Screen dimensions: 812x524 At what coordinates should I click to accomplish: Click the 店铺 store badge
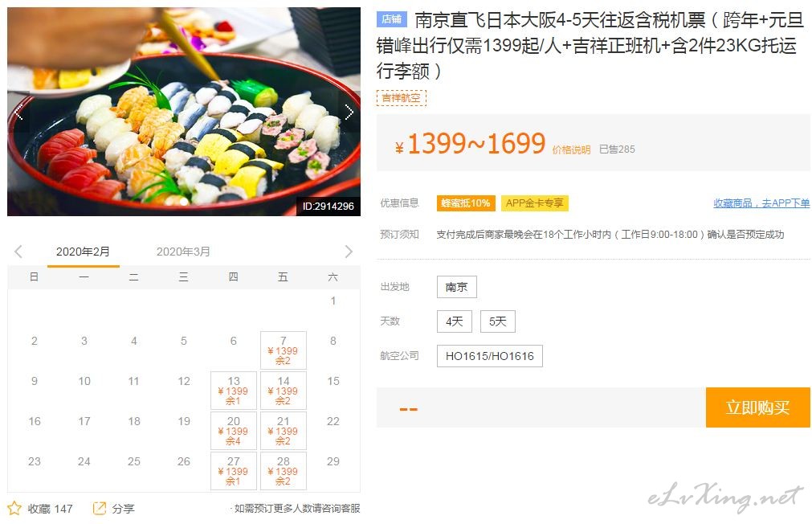pos(391,19)
